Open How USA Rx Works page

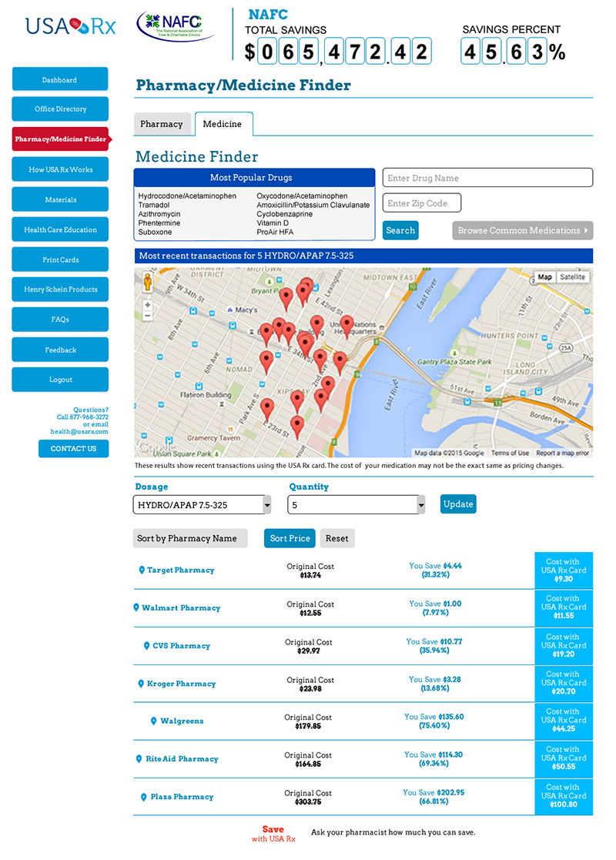tap(60, 169)
